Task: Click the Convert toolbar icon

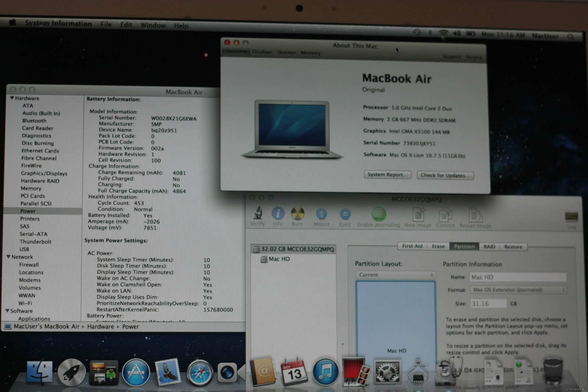Action: click(445, 215)
